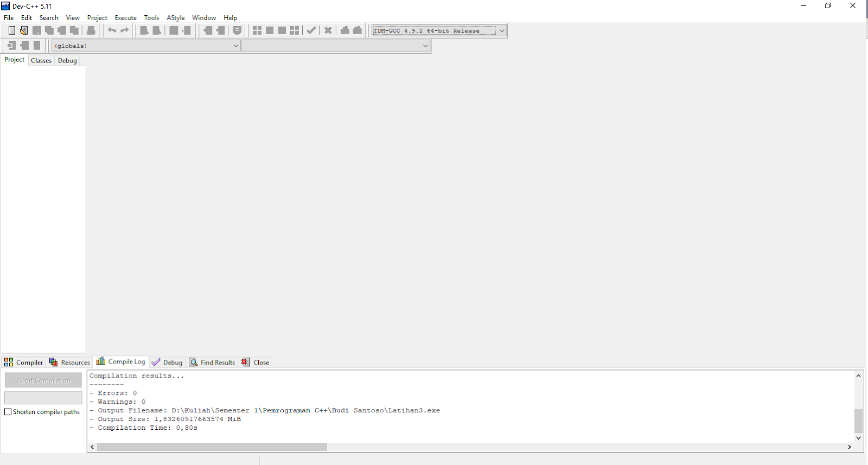
Task: Open the Edit menu
Action: click(x=27, y=17)
